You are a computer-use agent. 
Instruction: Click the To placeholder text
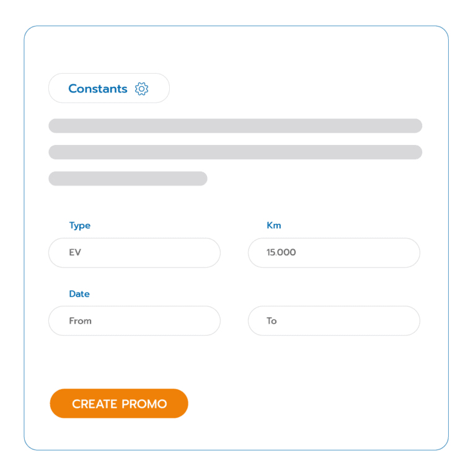[x=271, y=321]
